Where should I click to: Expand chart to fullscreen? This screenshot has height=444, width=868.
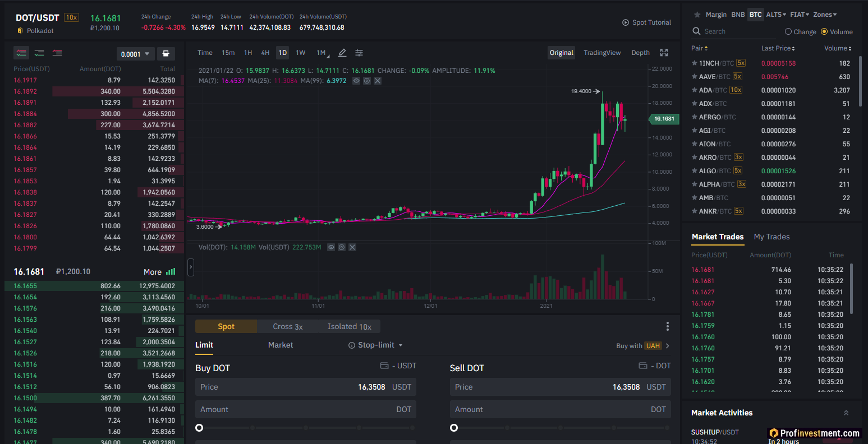coord(664,53)
